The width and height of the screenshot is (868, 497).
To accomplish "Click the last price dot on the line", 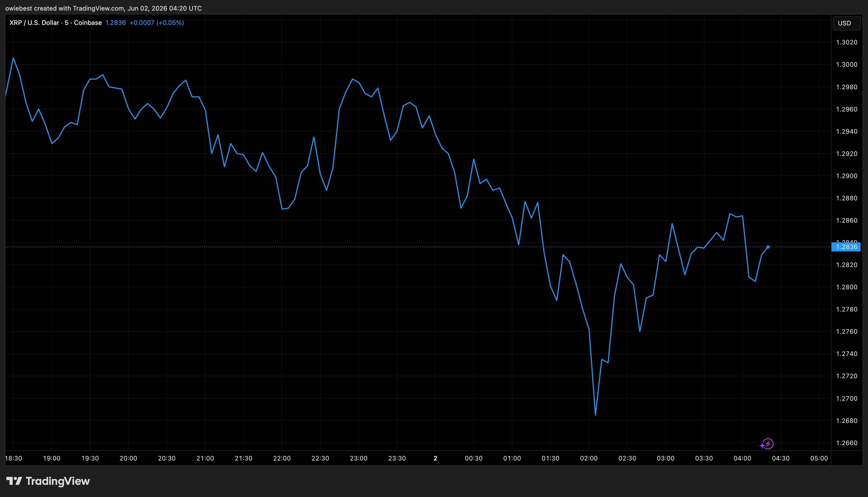I will tap(768, 247).
